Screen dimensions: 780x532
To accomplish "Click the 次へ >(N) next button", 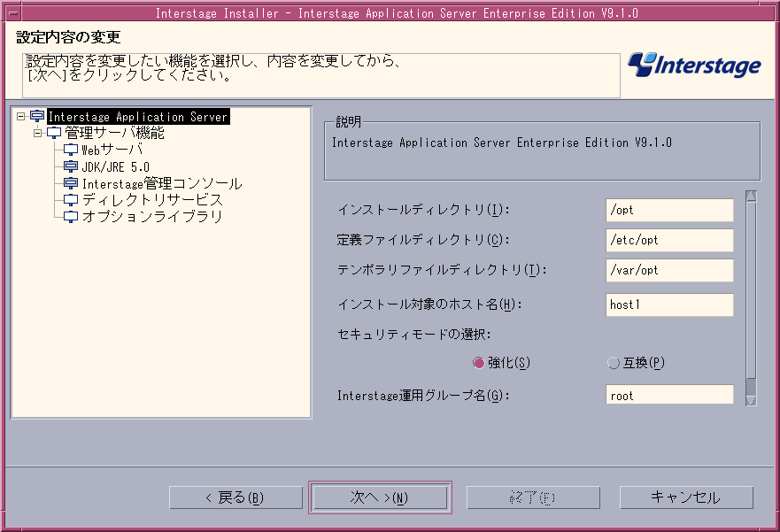I will 380,497.
